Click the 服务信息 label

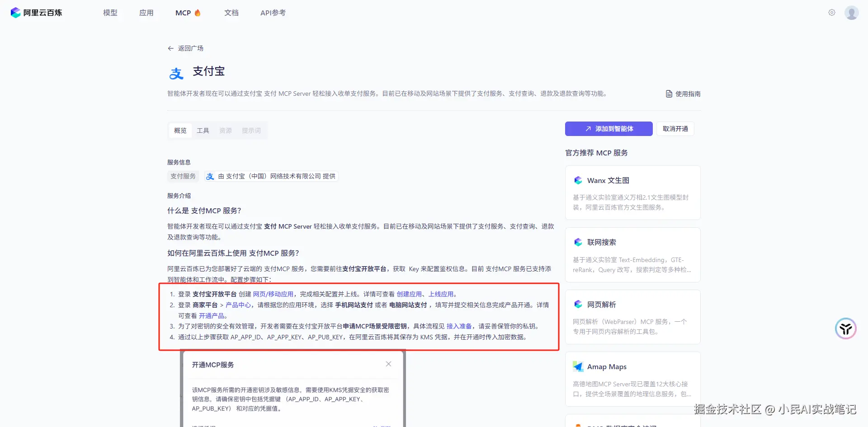pos(179,162)
